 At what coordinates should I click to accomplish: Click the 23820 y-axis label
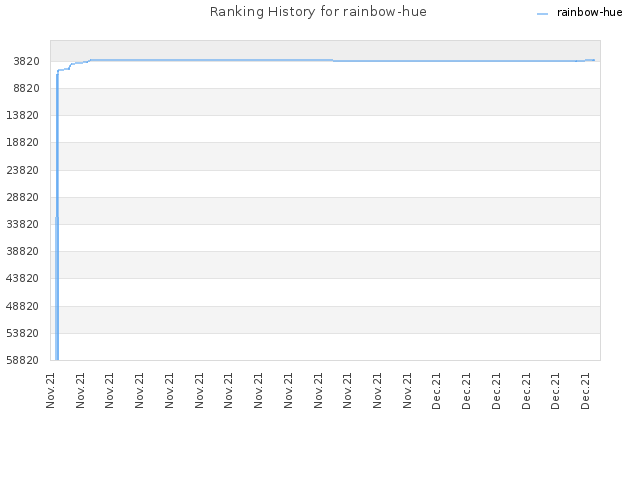(x=23, y=170)
